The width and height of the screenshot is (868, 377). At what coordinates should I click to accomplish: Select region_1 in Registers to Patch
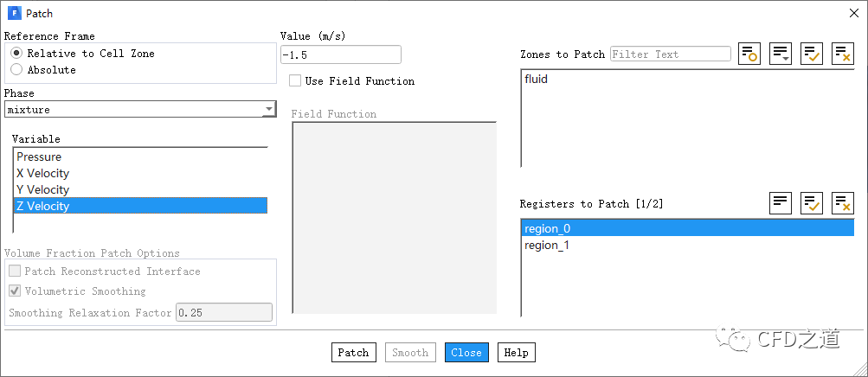tap(547, 246)
